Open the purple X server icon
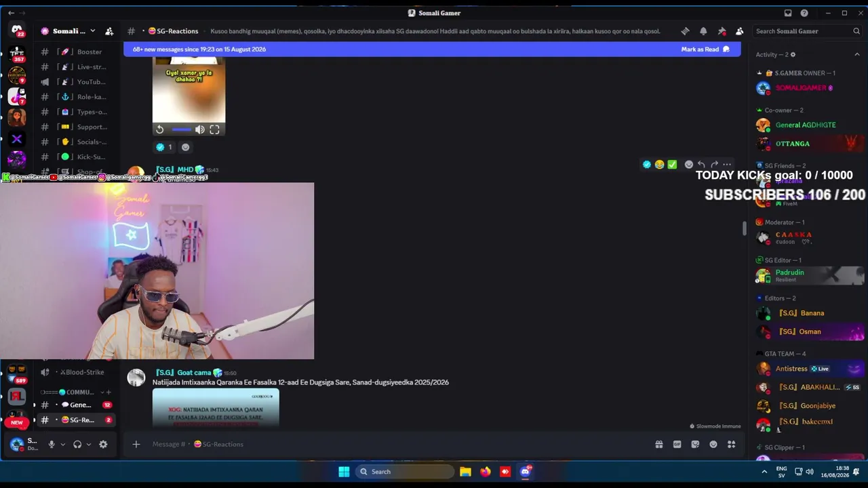Screen dimensions: 868x488 (x=17, y=139)
